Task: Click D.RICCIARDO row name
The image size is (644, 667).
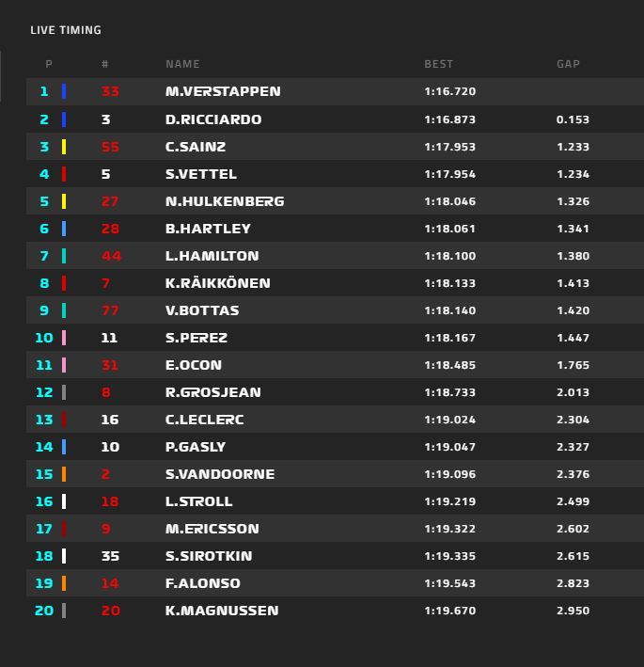Action: click(213, 119)
